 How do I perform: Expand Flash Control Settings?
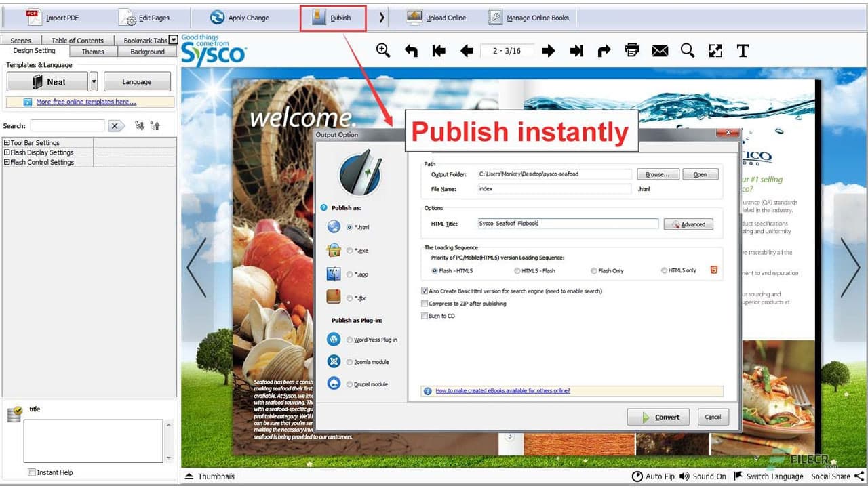8,162
